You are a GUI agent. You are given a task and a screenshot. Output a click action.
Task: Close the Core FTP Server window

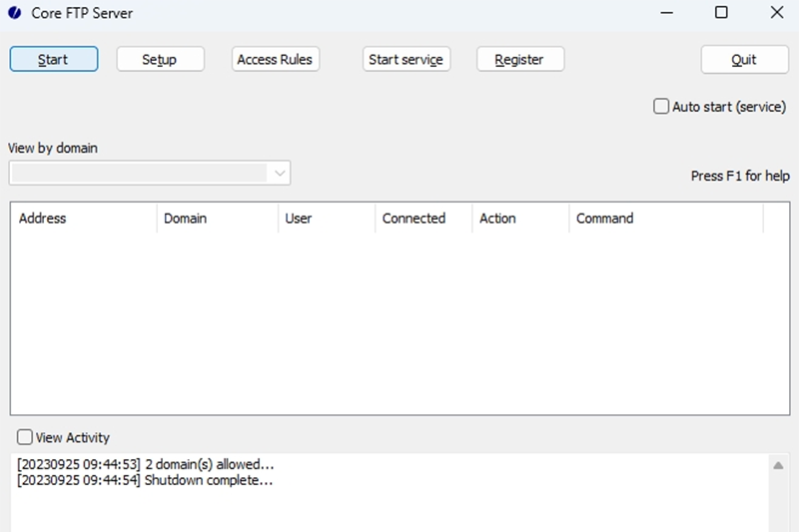pyautogui.click(x=777, y=13)
